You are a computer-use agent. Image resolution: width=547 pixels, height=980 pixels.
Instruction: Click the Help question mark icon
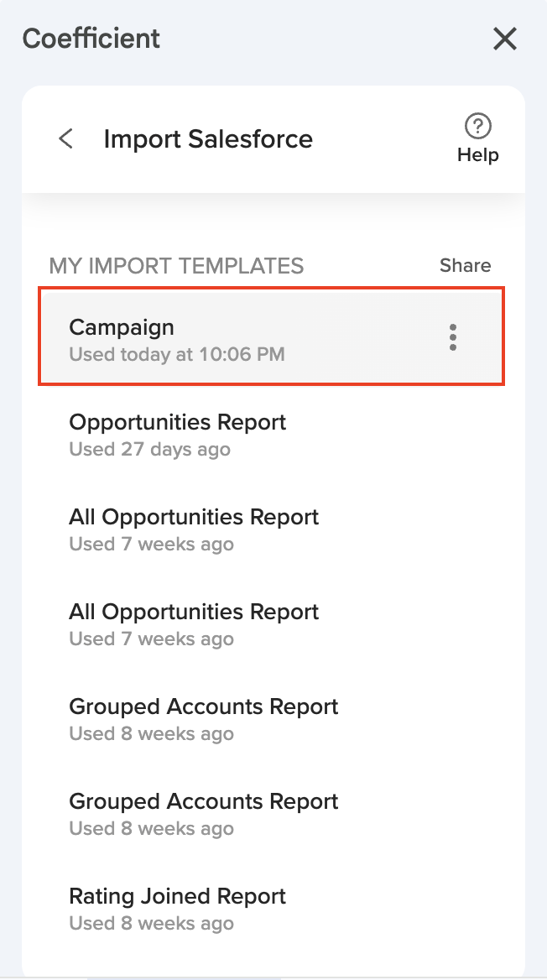click(477, 127)
